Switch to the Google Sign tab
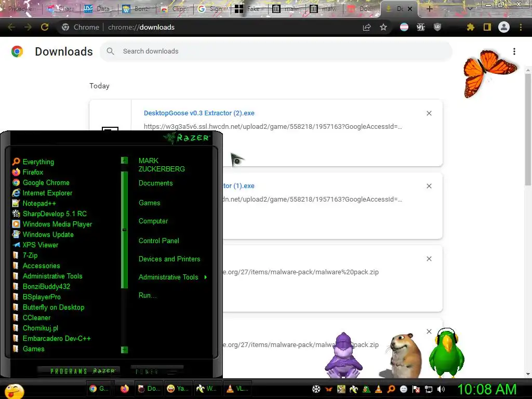The image size is (532, 399). pyautogui.click(x=211, y=9)
